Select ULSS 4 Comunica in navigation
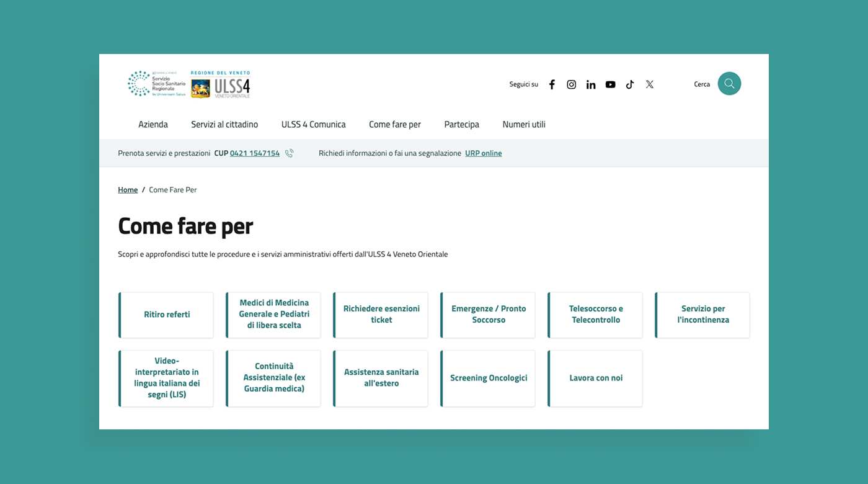868x484 pixels. click(314, 124)
